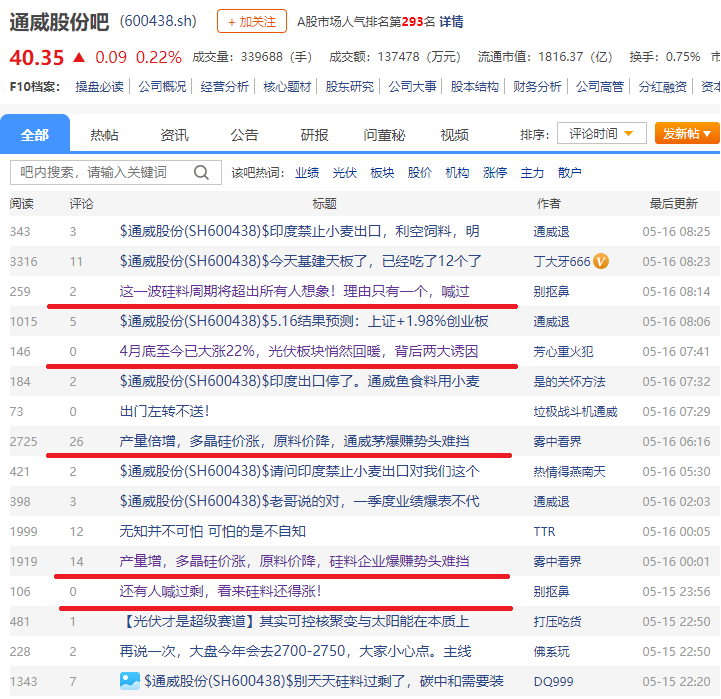
Task: Open F10 link 股东研究
Action: point(350,86)
